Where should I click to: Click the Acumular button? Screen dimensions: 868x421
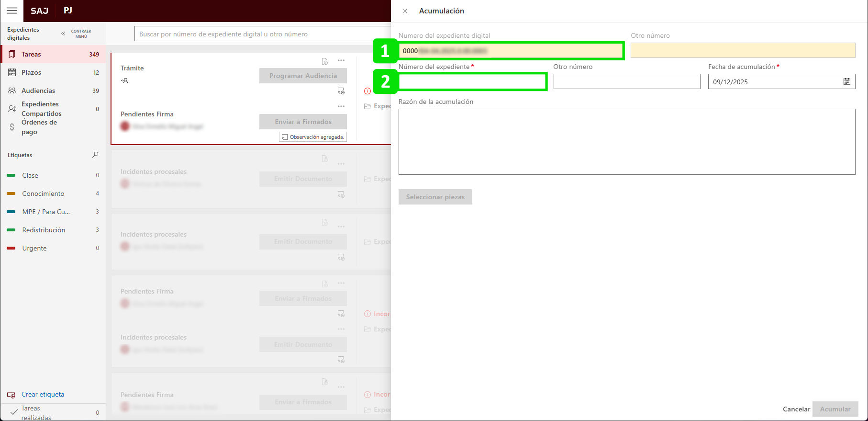coord(835,409)
